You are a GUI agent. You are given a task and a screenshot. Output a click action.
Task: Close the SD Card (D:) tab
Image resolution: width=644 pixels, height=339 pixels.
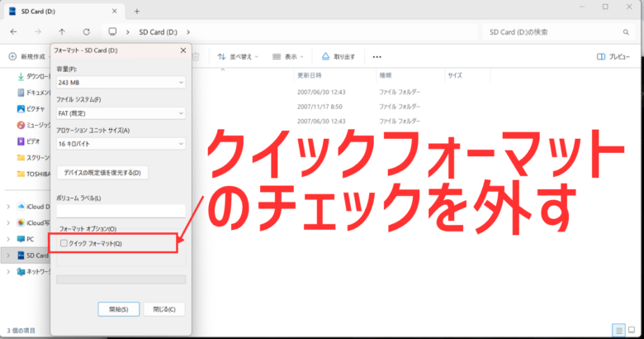[115, 11]
